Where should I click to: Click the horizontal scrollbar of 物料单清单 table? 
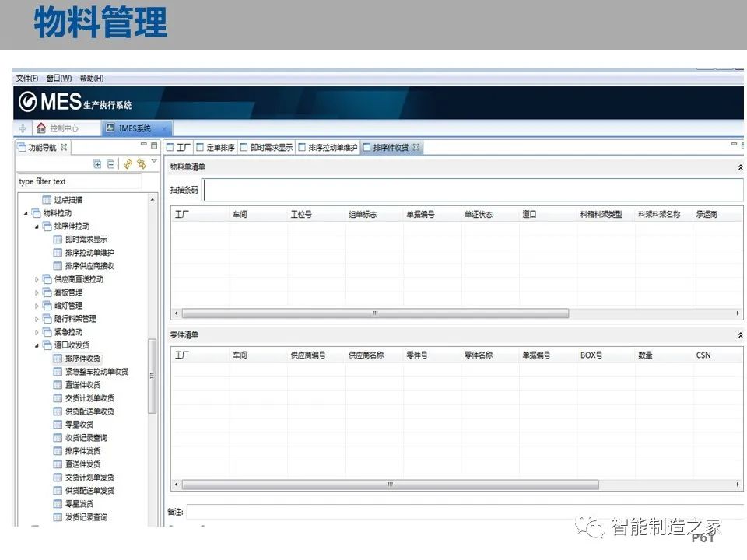(375, 313)
